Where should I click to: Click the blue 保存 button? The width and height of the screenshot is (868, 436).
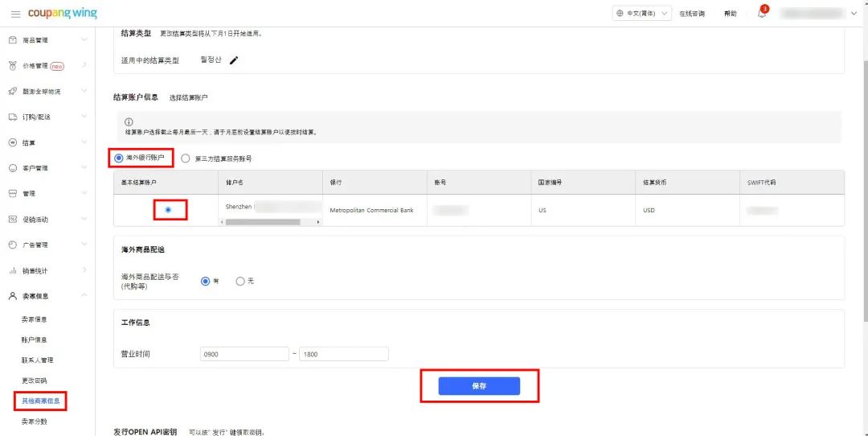coord(479,386)
